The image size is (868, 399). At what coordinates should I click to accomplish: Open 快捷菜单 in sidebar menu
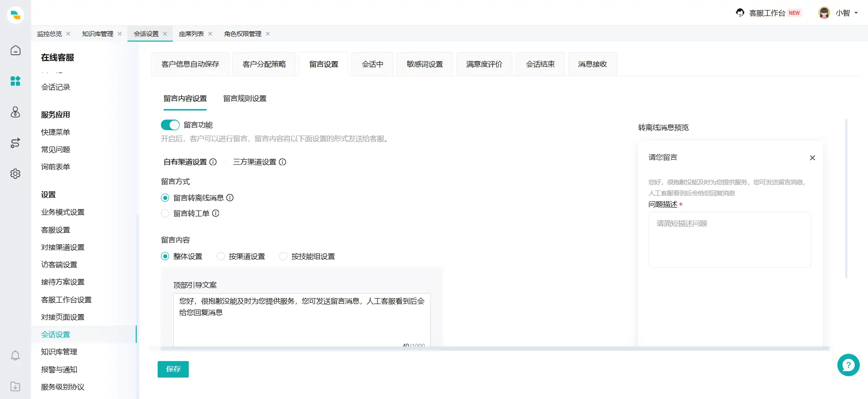coord(56,132)
